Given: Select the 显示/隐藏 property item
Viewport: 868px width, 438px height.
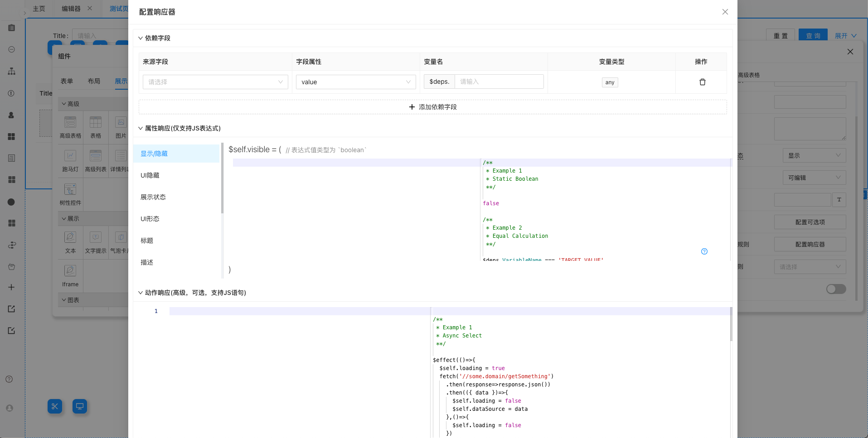Looking at the screenshot, I should (176, 154).
